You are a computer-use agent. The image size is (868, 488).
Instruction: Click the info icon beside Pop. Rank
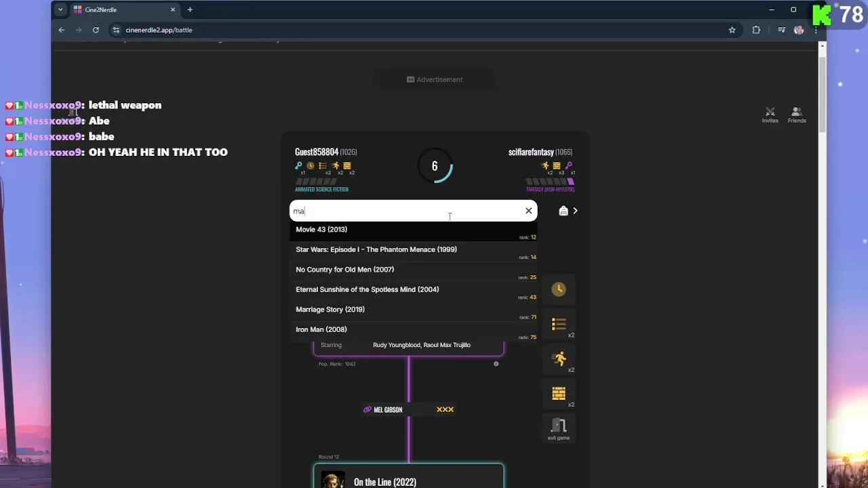[496, 364]
